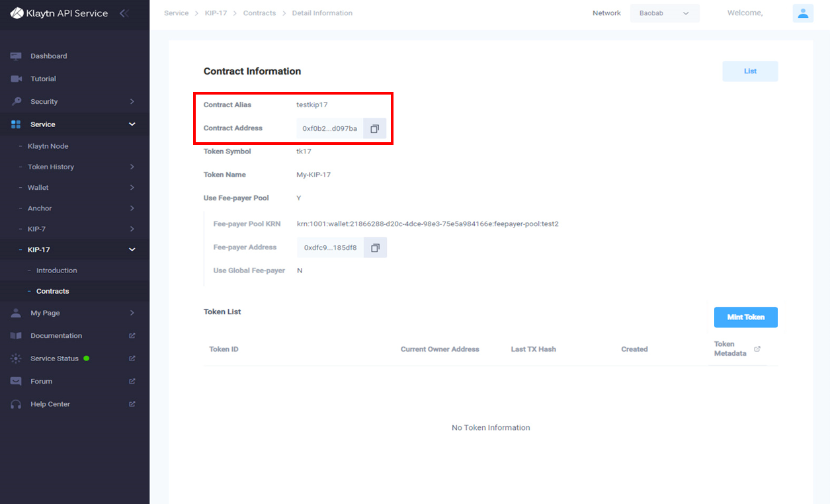This screenshot has height=504, width=830.
Task: Click the Dashboard monitor icon
Action: pos(17,56)
